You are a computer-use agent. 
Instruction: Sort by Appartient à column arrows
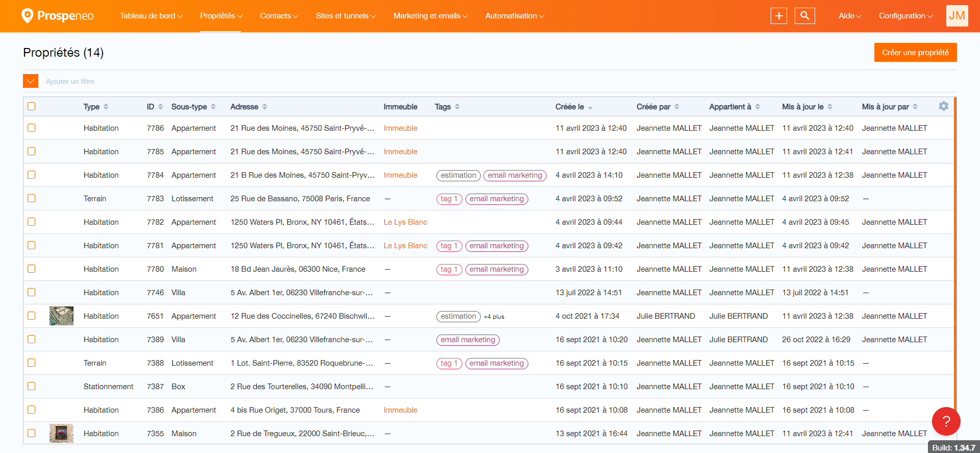pos(757,107)
